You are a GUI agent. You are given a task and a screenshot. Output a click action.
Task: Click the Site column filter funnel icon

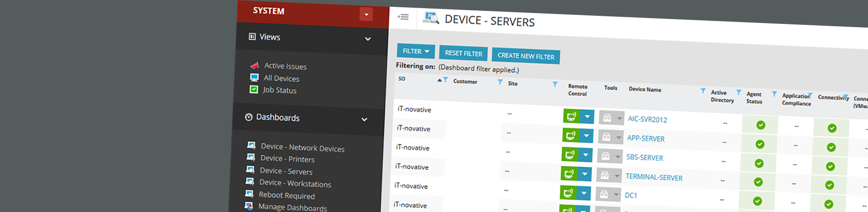(555, 85)
